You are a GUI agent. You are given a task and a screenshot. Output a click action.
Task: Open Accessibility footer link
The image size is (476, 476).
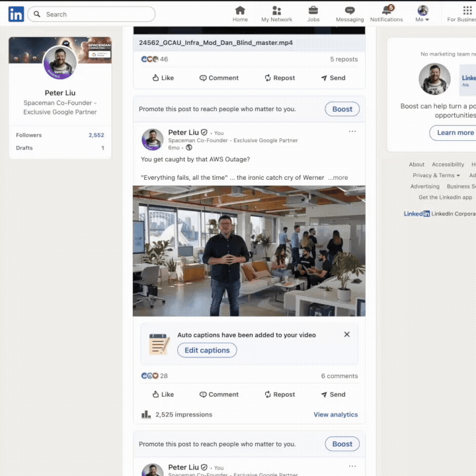click(448, 164)
